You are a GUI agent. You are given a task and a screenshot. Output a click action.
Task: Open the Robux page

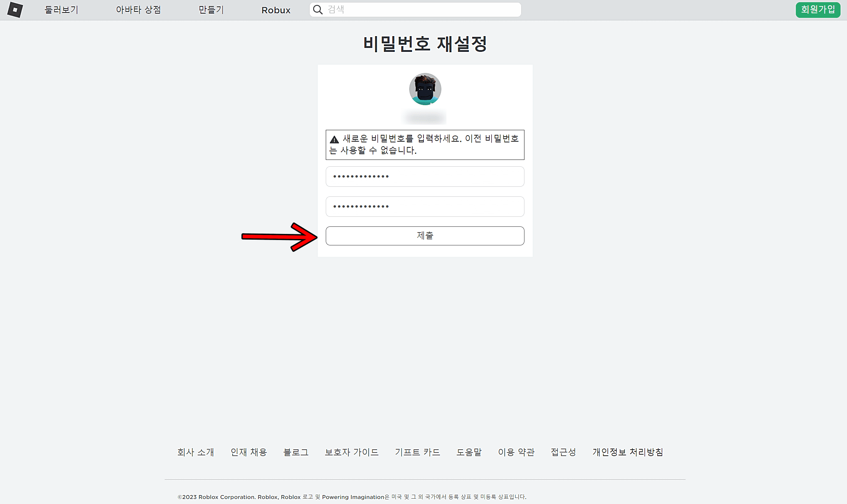click(276, 10)
